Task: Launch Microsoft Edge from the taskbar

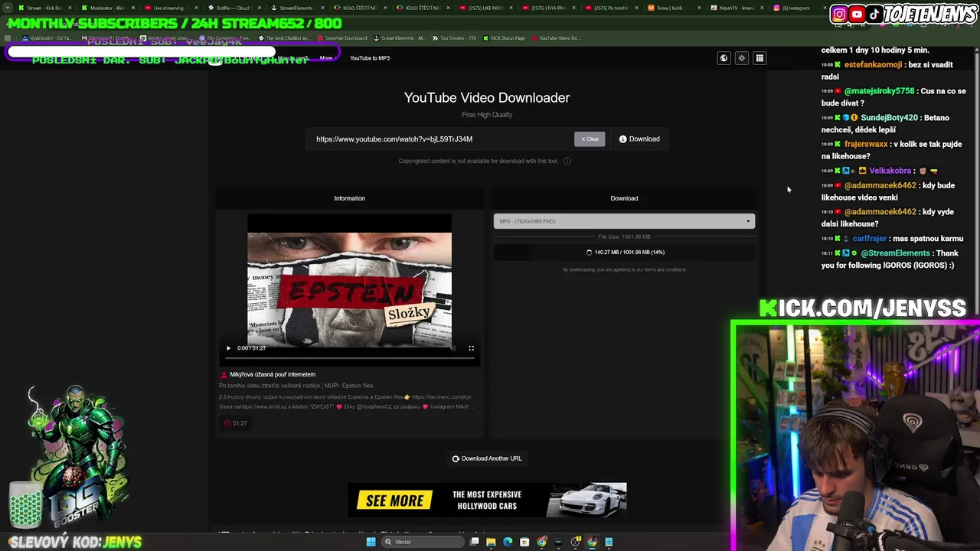Action: coord(508,542)
